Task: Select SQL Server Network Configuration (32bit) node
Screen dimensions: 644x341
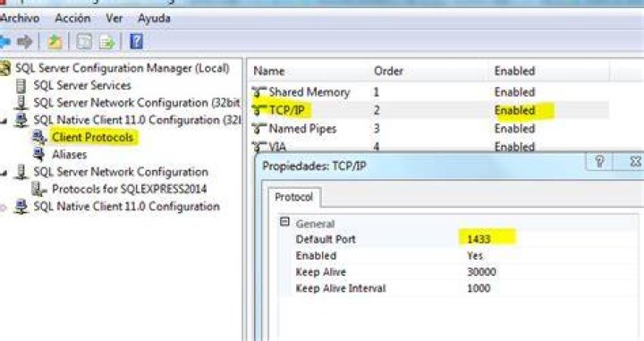Action: pos(137,103)
